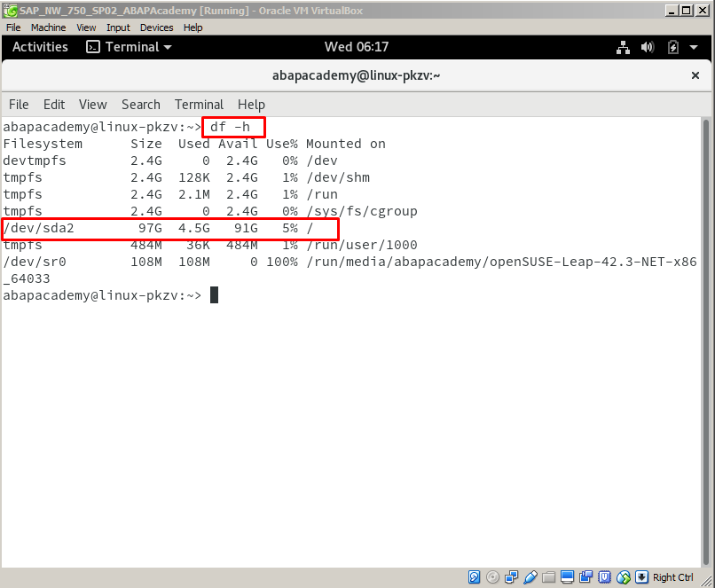715x588 pixels.
Task: Click the 'Use%' column header
Action: (x=282, y=144)
